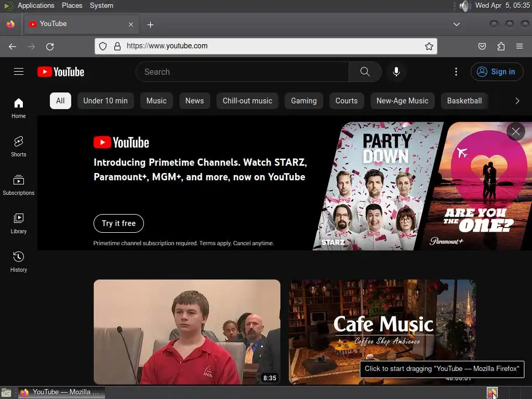Image resolution: width=532 pixels, height=399 pixels.
Task: Open YouTube settings three-dot menu
Action: tap(456, 72)
